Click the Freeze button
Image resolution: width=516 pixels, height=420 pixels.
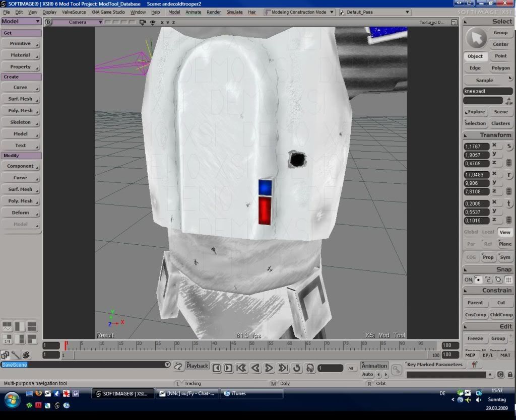[475, 338]
